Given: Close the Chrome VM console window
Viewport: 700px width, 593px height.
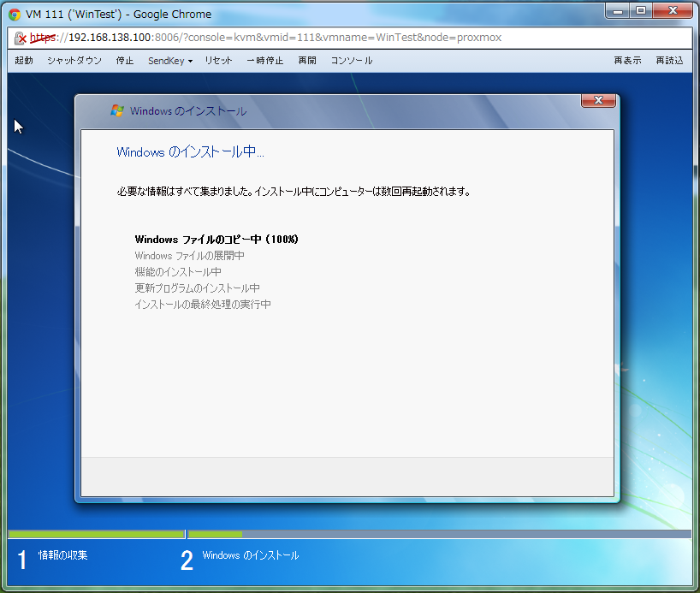Looking at the screenshot, I should 673,11.
